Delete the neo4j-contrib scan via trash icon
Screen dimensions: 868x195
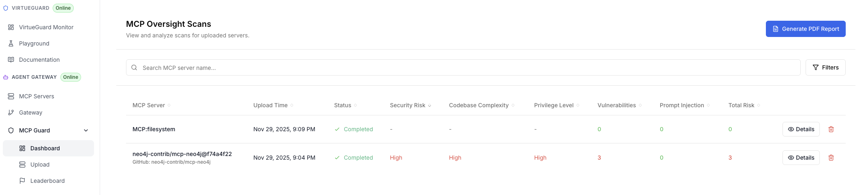(x=831, y=158)
